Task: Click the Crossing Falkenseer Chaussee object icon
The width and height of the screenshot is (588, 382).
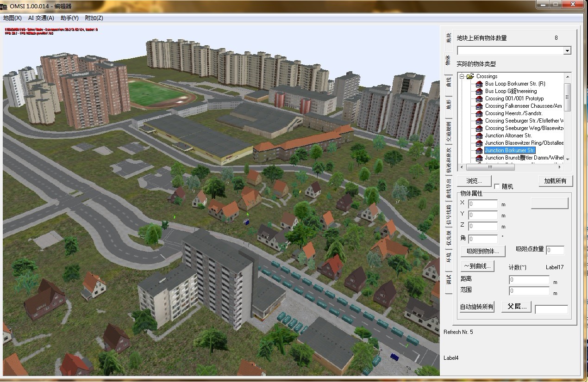Action: tap(479, 106)
